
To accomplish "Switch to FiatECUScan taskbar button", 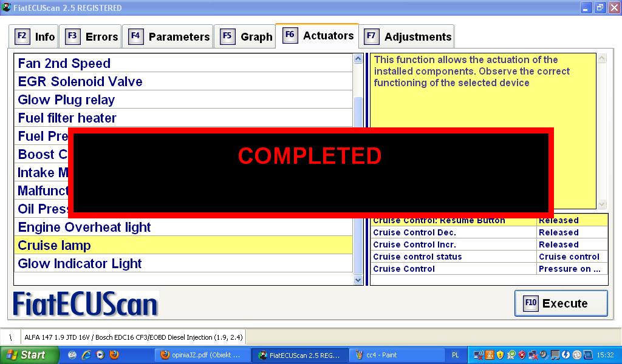I will tap(301, 356).
